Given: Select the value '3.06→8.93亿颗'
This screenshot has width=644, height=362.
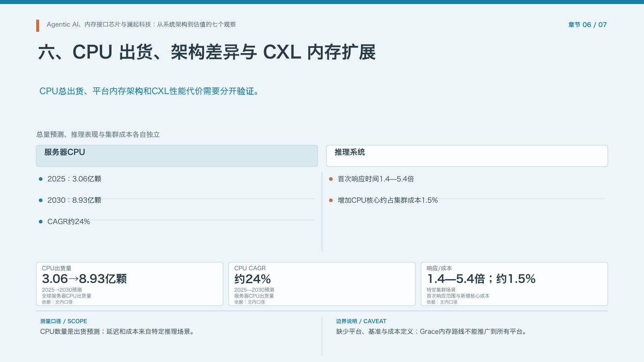Looking at the screenshot, I should [85, 279].
